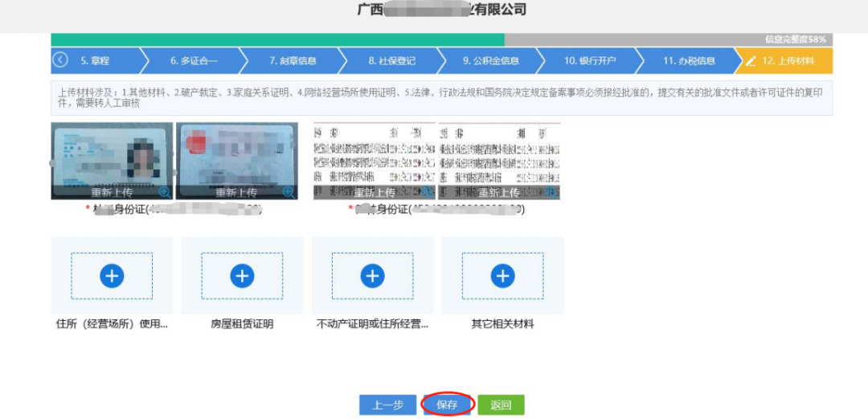Open step 6 多证合一

[194, 61]
